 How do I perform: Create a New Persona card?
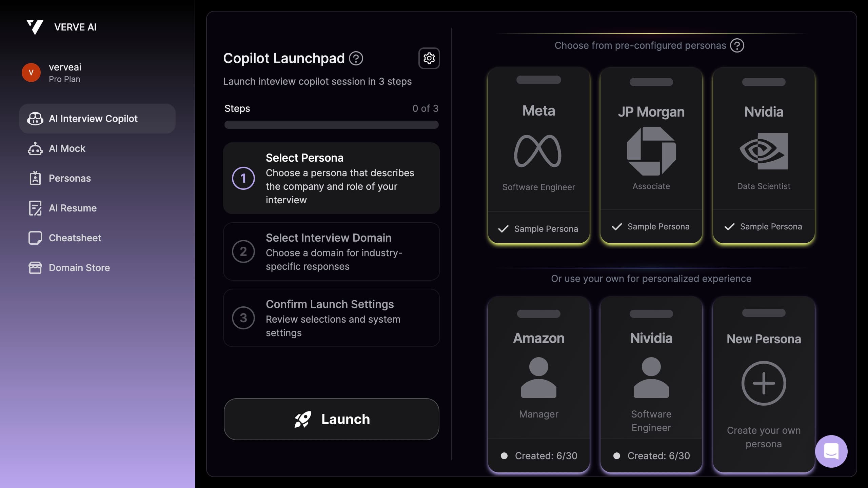point(764,384)
